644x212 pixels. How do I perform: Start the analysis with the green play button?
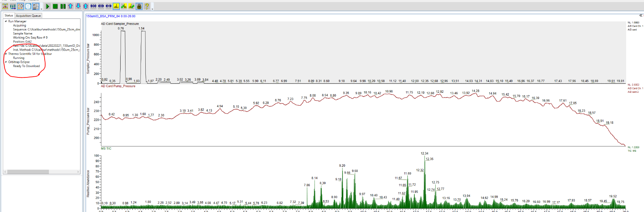[x=48, y=6]
